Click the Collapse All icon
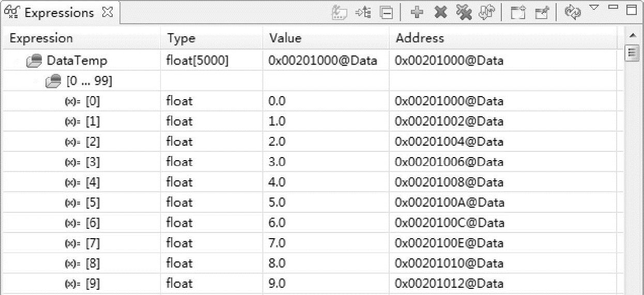The width and height of the screenshot is (644, 295). tap(387, 12)
